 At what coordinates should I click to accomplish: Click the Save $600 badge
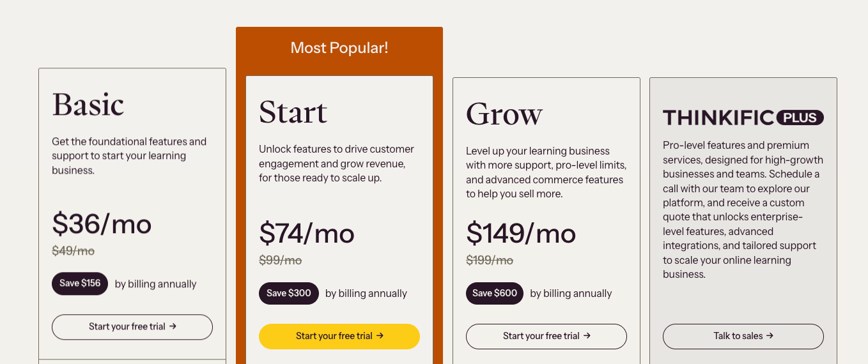click(495, 293)
